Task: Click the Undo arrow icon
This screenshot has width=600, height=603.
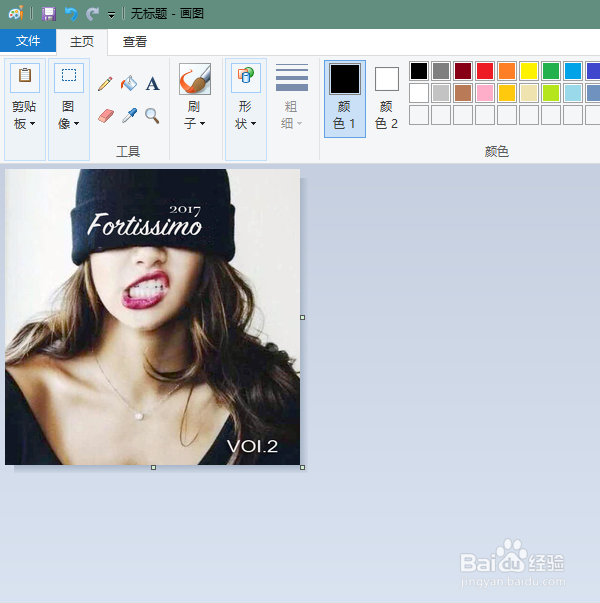Action: click(71, 14)
